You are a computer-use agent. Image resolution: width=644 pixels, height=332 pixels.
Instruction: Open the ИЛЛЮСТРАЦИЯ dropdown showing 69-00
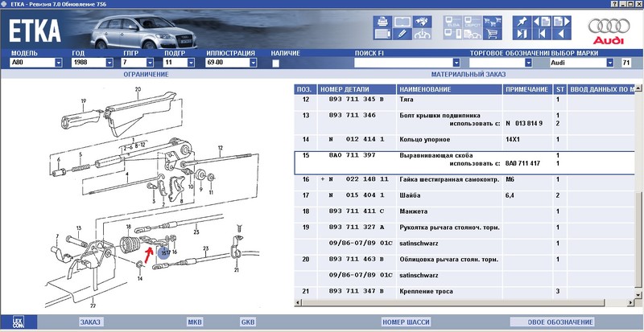253,63
